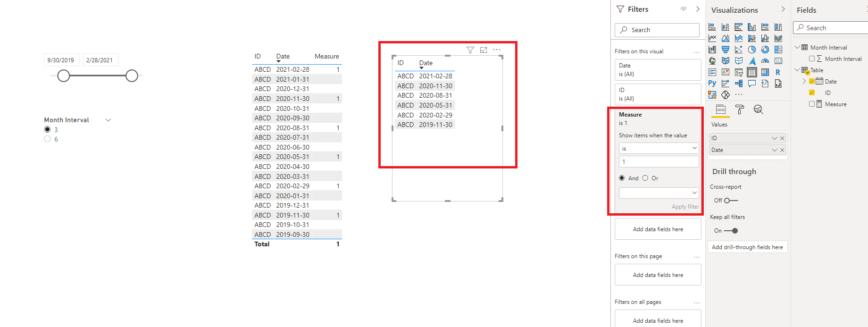Select Month Interval 6 radio option
The width and height of the screenshot is (868, 327).
click(x=47, y=139)
